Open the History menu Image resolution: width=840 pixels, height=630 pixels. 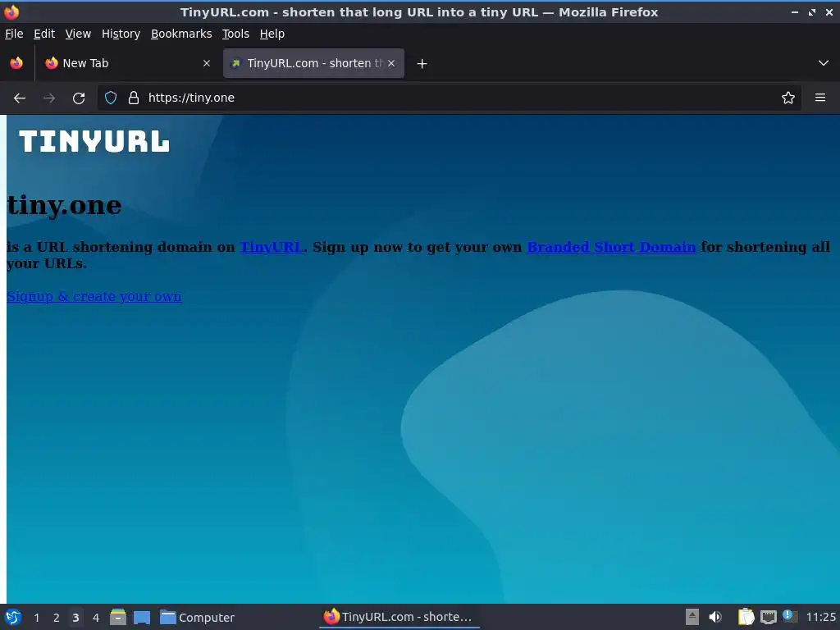(121, 34)
